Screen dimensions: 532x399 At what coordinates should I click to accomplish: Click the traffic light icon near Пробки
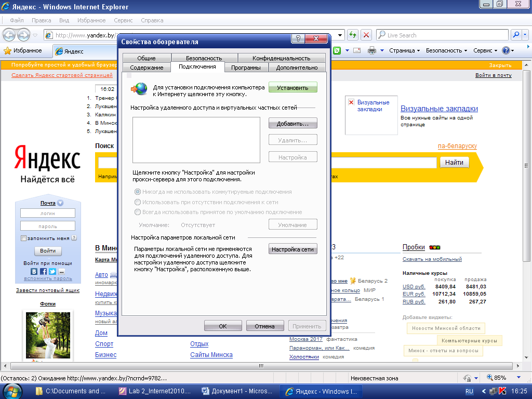435,247
